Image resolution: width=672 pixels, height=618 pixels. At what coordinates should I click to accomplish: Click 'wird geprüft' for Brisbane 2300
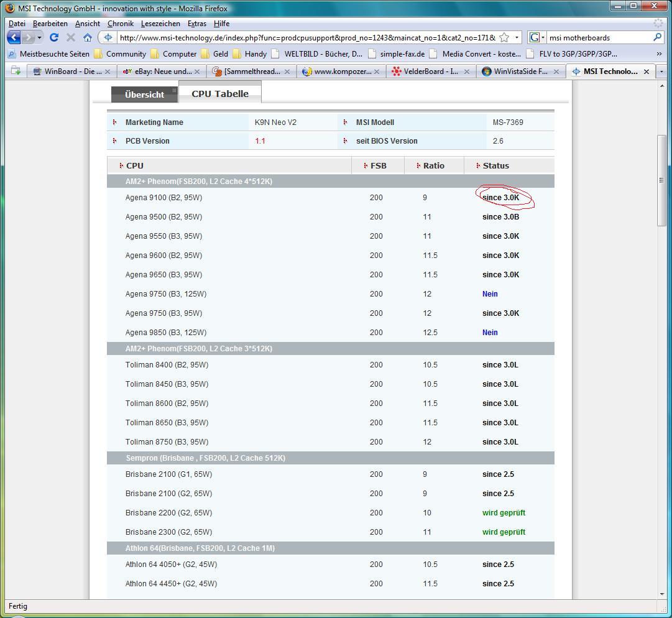click(x=504, y=532)
